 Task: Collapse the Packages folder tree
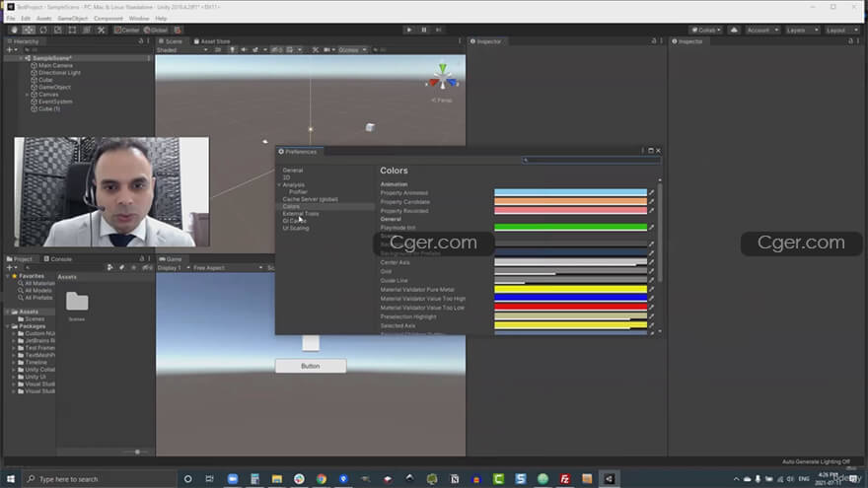(x=8, y=326)
